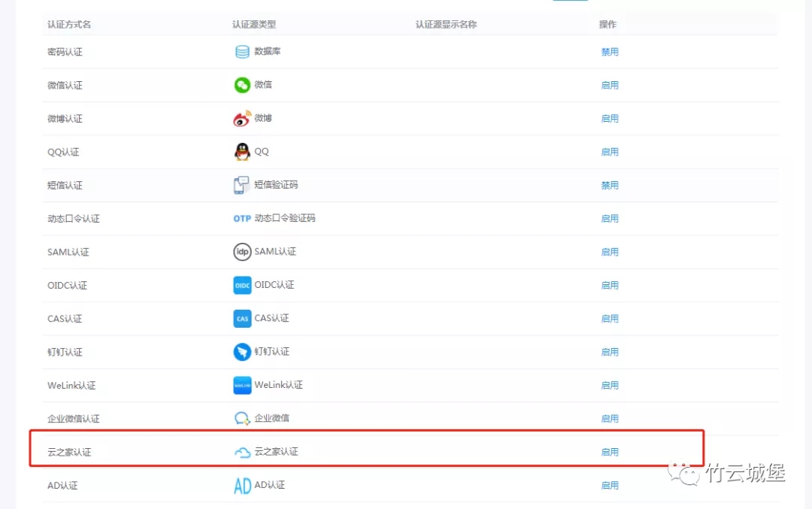Image resolution: width=812 pixels, height=509 pixels.
Task: Click the 企业微信 chat bubble icon
Action: pos(242,418)
